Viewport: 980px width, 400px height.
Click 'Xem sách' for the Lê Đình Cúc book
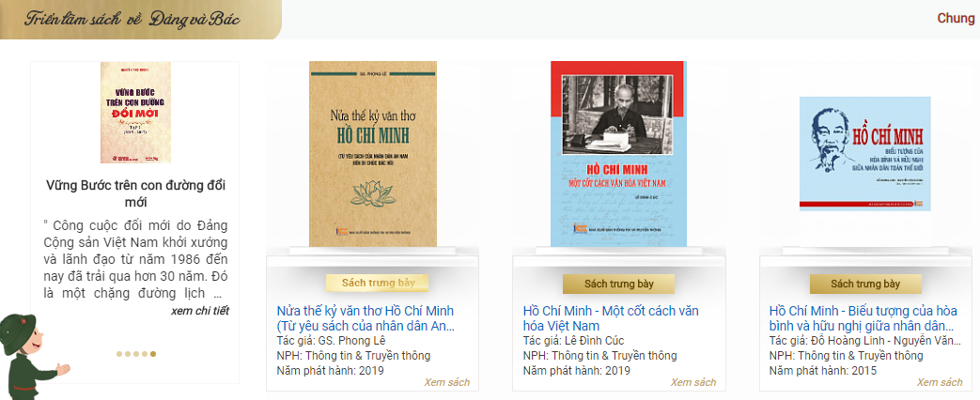coord(693,382)
